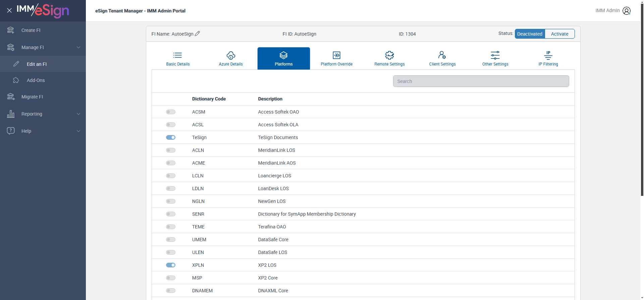
Task: Enable the TEME Terafina OAO toggle
Action: click(171, 227)
